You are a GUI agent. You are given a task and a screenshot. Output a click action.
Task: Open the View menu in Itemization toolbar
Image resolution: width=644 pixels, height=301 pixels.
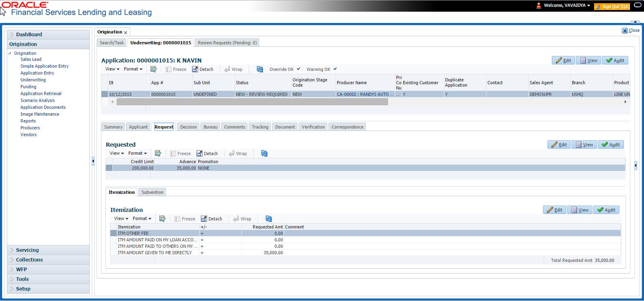click(121, 218)
